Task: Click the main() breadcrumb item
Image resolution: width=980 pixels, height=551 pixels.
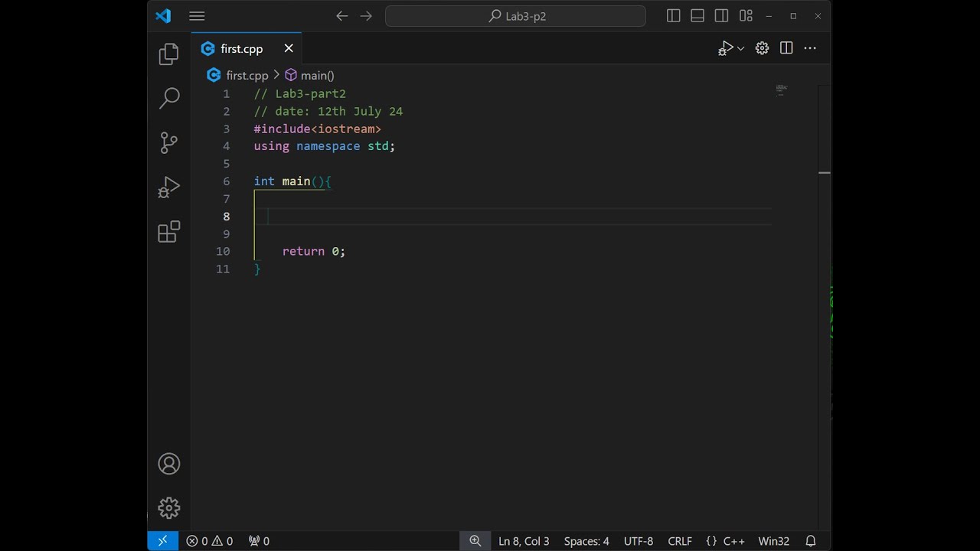Action: (x=317, y=76)
